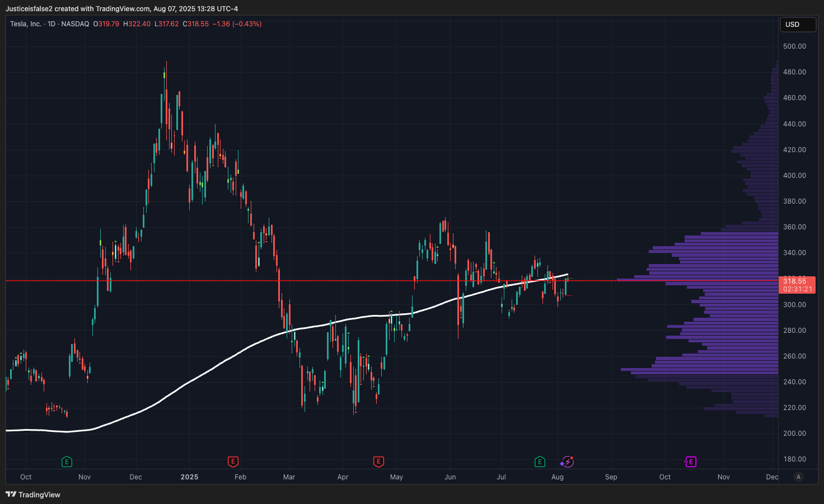Screen dimensions: 824x504
Task: Click the 'Mar' label on the time axis
Action: tap(289, 477)
